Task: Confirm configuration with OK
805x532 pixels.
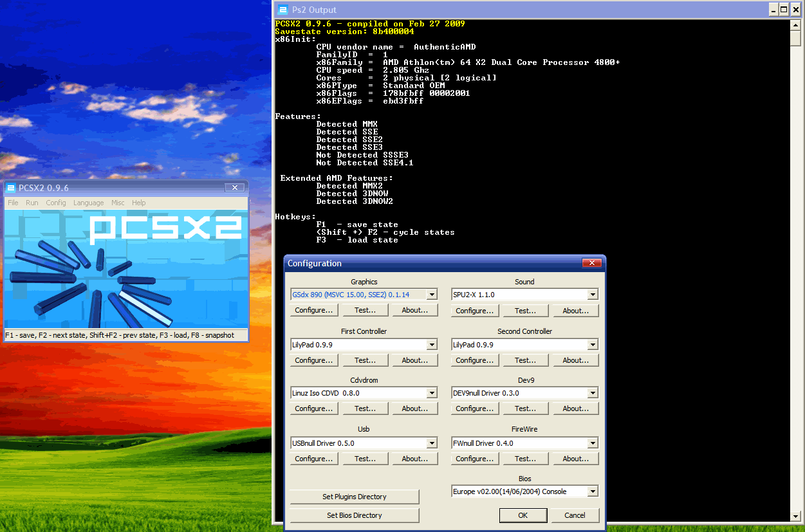Action: (x=523, y=515)
